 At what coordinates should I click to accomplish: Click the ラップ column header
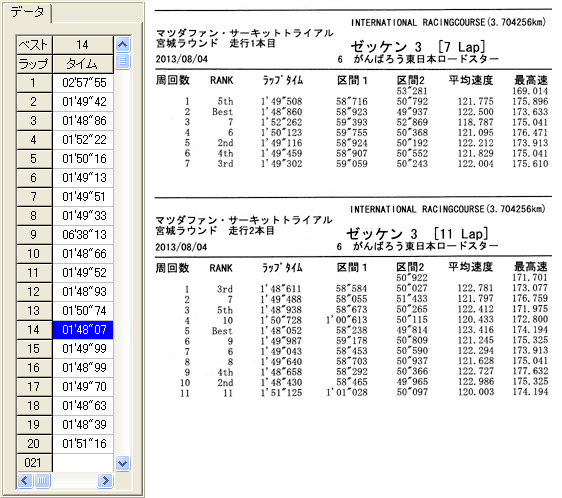coord(34,64)
